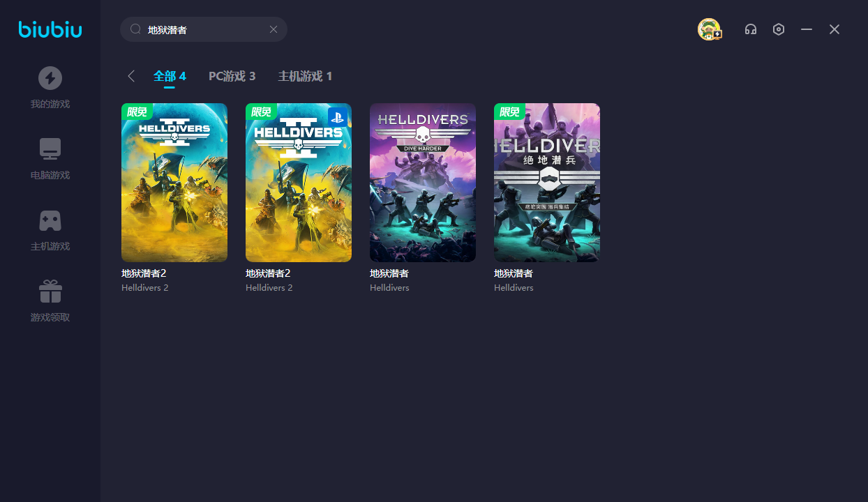Go back using the left chevron
868x502 pixels.
[131, 76]
